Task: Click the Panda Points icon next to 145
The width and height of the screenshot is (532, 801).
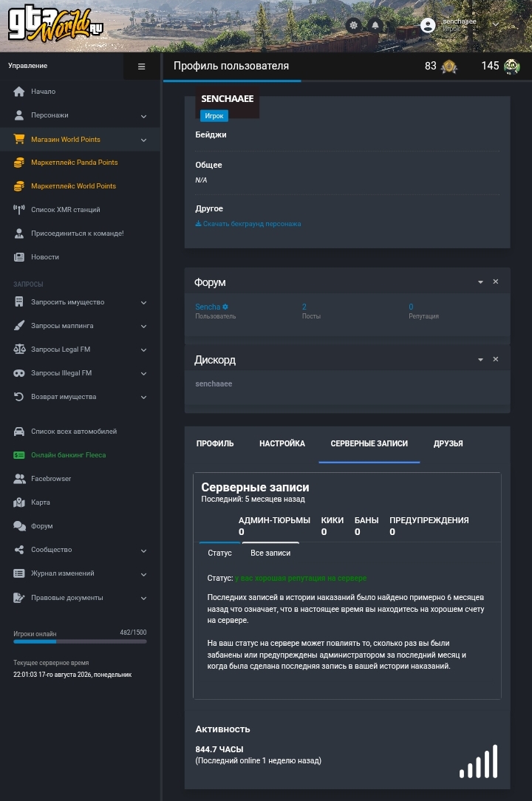Action: (511, 67)
